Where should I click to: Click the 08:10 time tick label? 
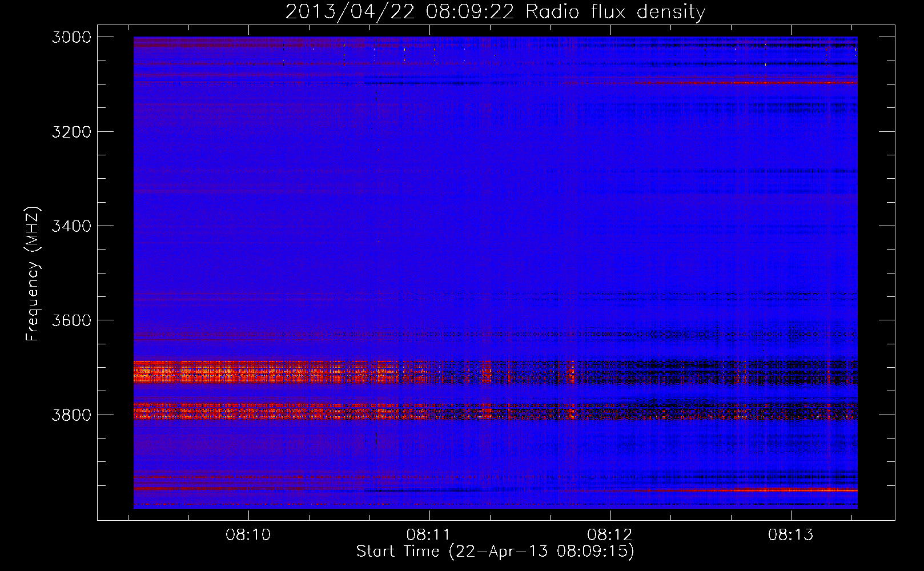coord(248,535)
